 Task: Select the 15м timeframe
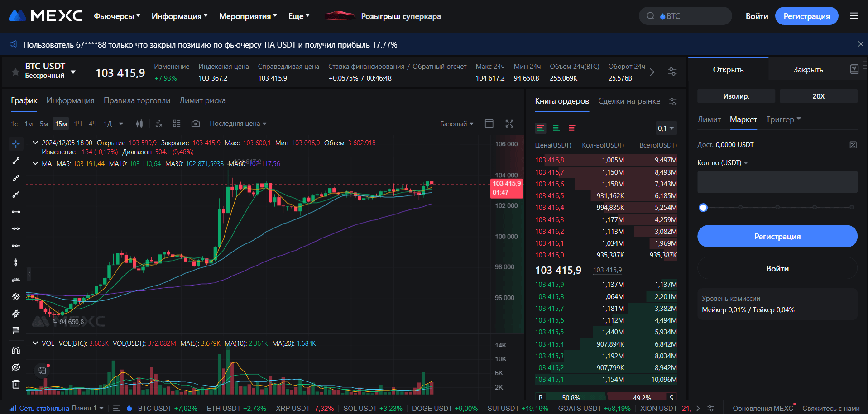tap(61, 124)
